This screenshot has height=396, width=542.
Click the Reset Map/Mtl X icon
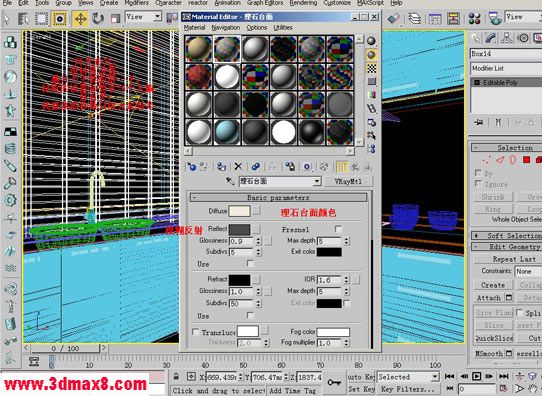coord(238,167)
